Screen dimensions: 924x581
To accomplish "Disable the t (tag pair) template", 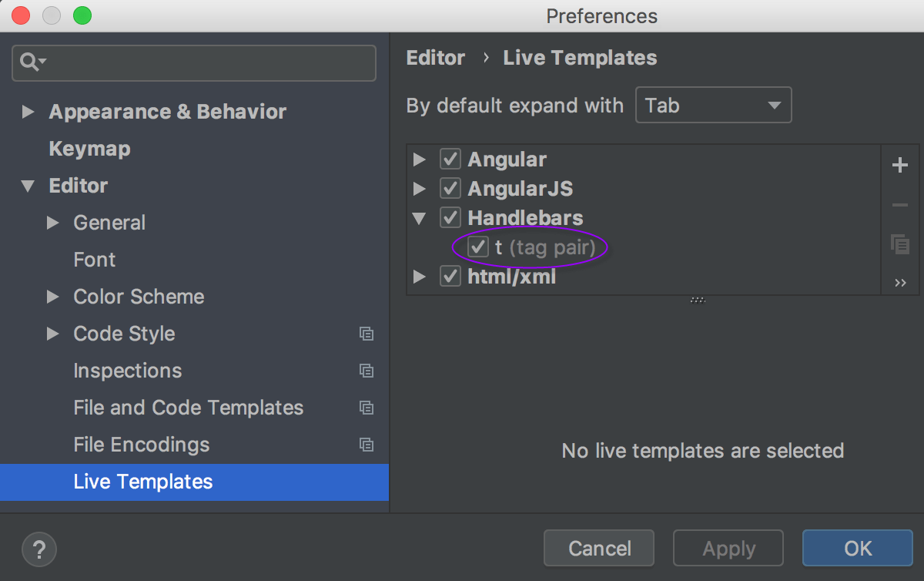I will pyautogui.click(x=477, y=247).
